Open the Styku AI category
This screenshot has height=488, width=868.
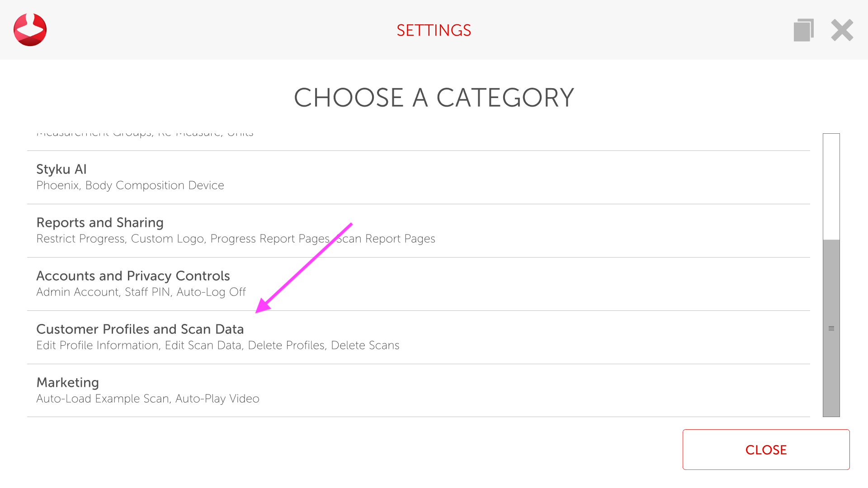click(61, 169)
